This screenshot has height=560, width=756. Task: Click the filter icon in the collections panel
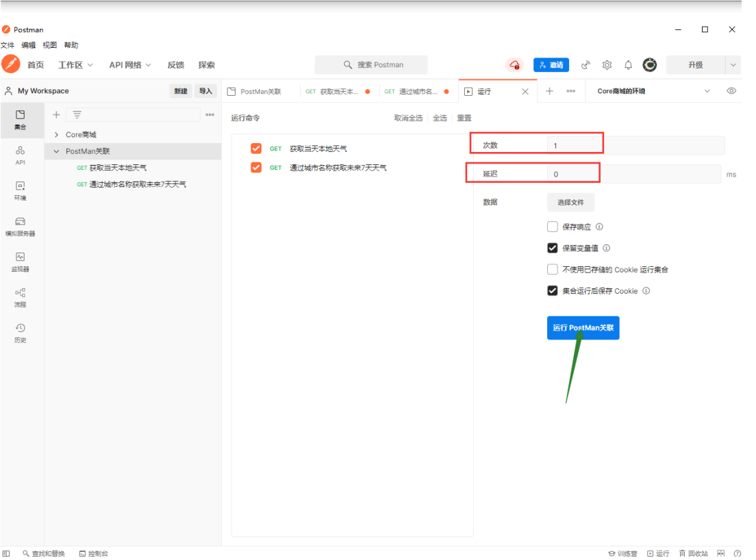(x=77, y=115)
